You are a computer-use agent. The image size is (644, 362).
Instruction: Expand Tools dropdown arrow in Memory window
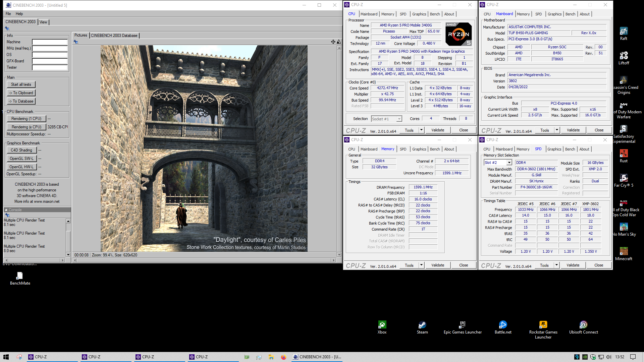(421, 265)
